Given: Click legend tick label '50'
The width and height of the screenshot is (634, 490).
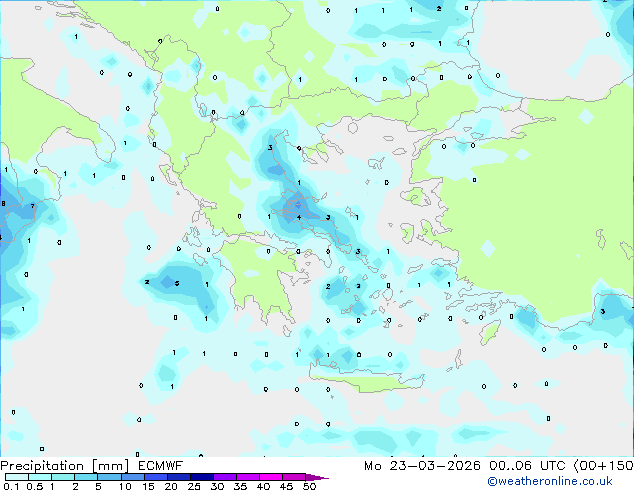Looking at the screenshot, I should tap(309, 486).
